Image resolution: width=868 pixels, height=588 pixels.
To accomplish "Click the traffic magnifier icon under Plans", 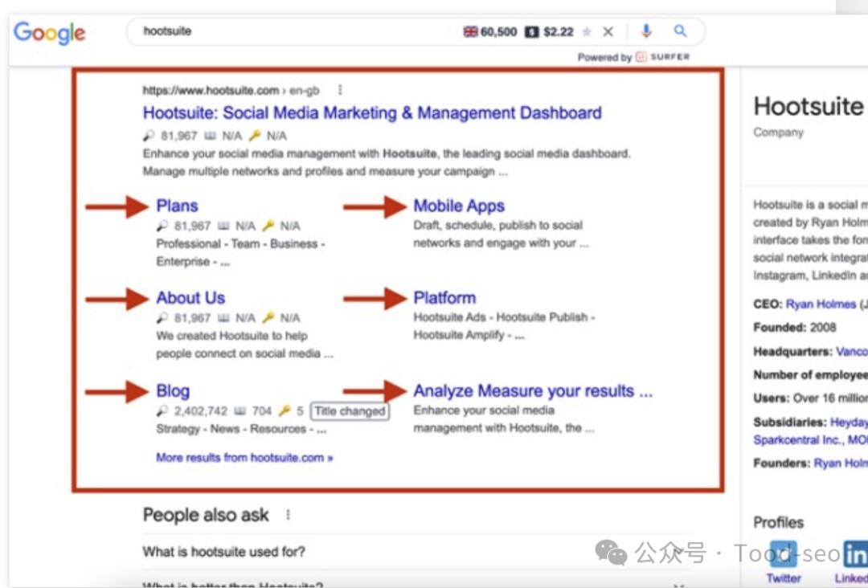I will (x=162, y=226).
